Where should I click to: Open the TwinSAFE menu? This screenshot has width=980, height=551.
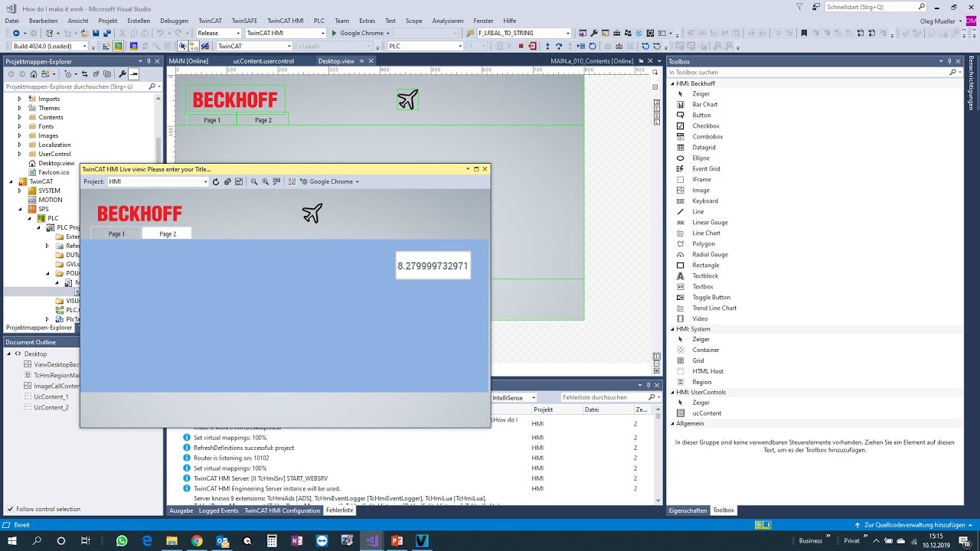[244, 21]
